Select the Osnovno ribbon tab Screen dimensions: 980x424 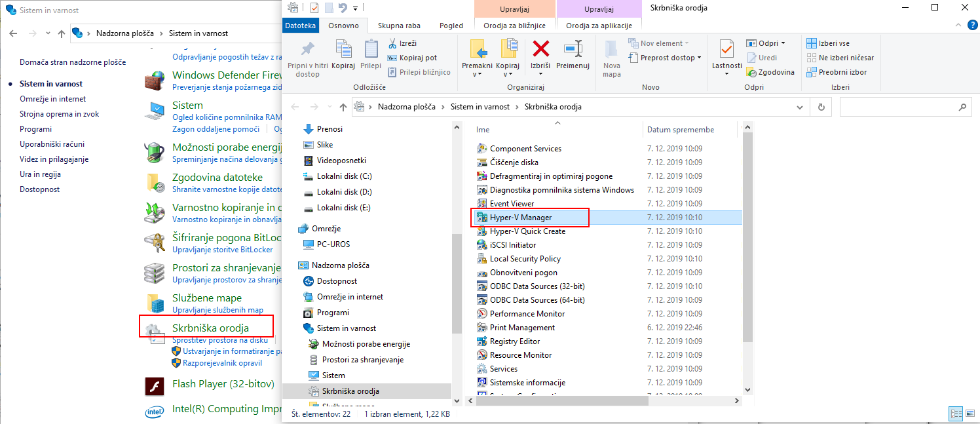click(343, 26)
